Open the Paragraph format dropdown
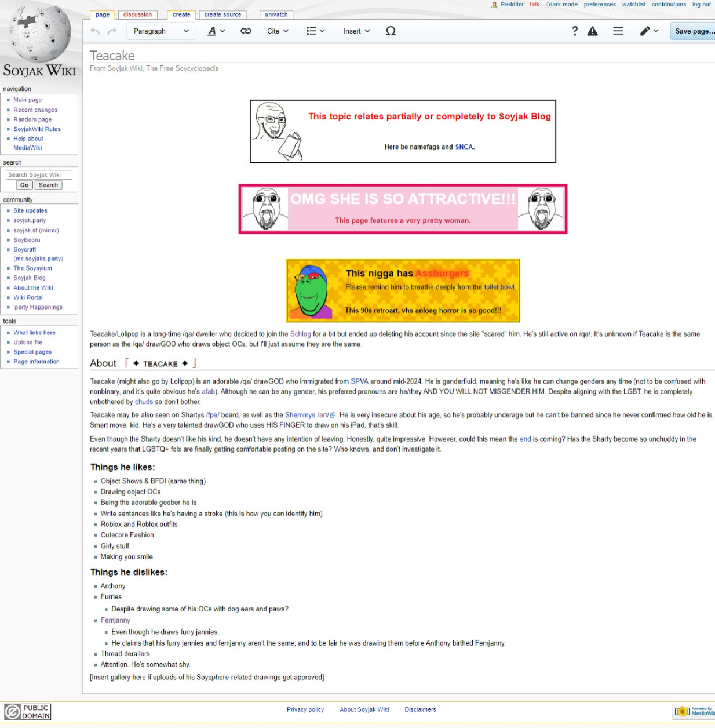The height and width of the screenshot is (728, 715). 160,31
